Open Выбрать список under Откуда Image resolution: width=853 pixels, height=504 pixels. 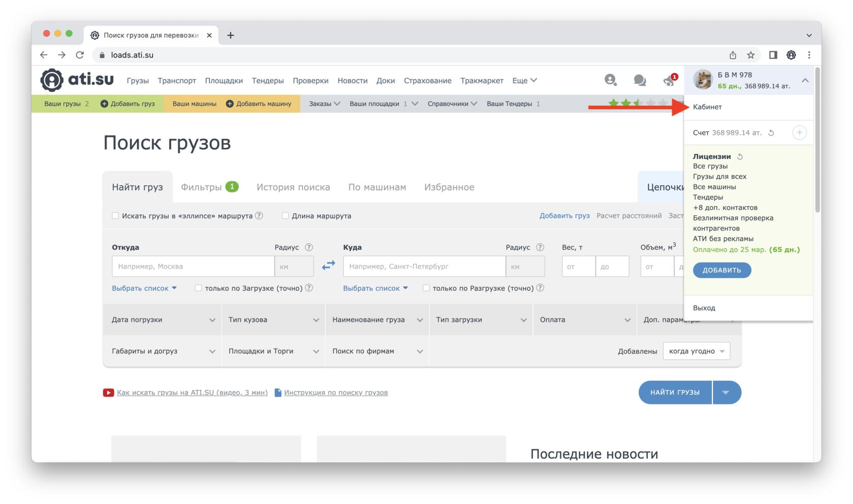144,288
